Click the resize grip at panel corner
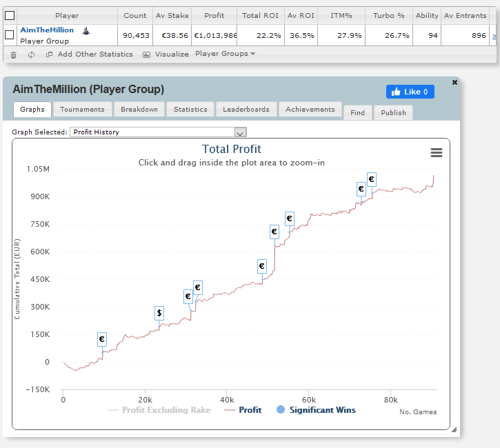 click(454, 430)
